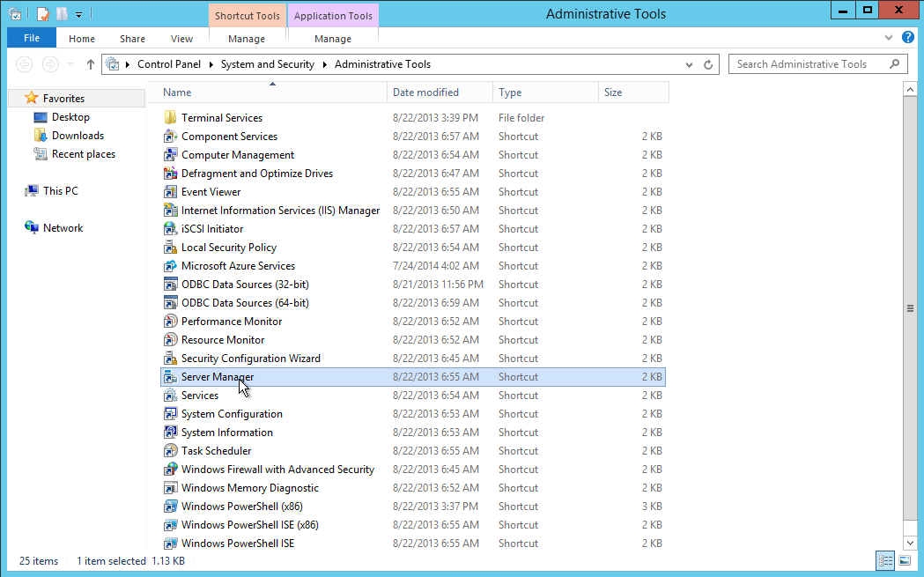
Task: Click the arrow after Control Panel breadcrumb
Action: pyautogui.click(x=211, y=65)
